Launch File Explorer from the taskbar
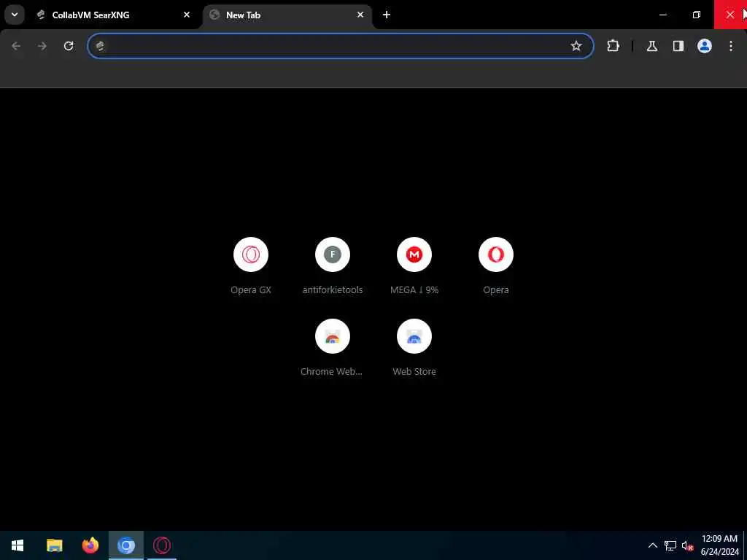747x560 pixels. click(x=54, y=545)
